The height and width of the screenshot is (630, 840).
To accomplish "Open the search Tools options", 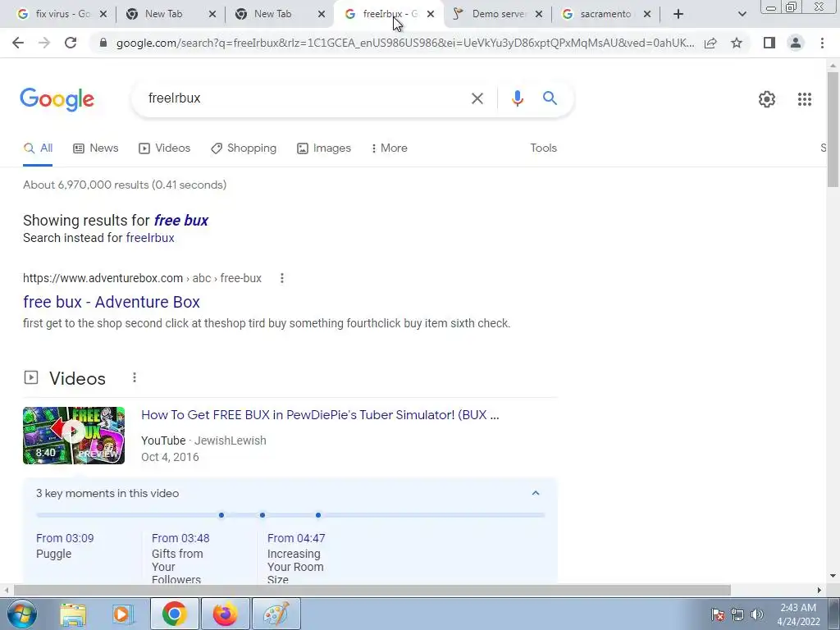I will coord(543,148).
